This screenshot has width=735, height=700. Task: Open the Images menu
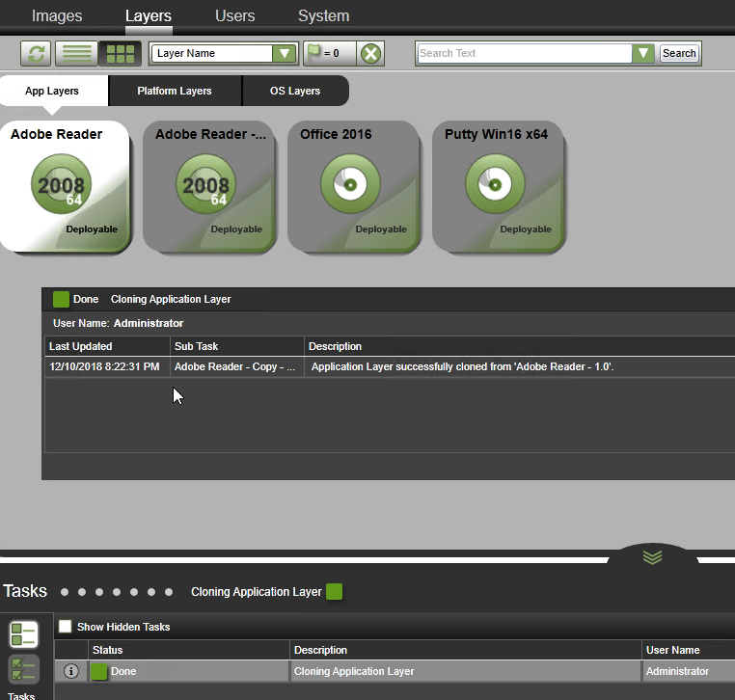[x=57, y=16]
